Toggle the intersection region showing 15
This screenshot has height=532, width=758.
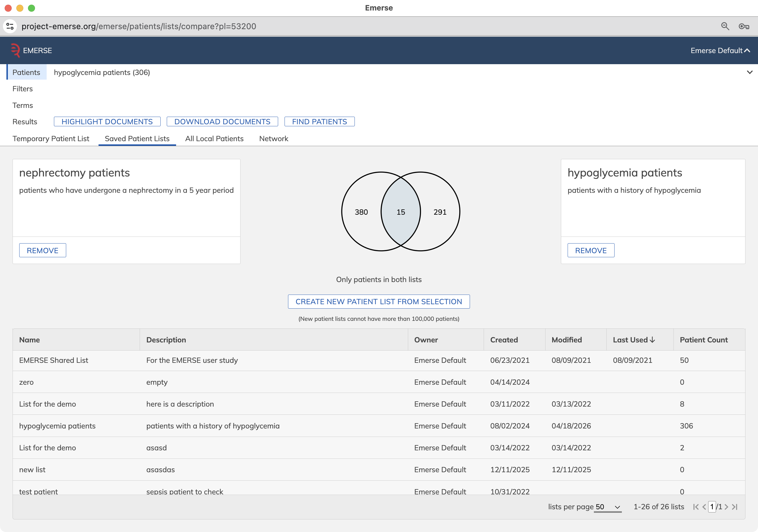tap(401, 212)
